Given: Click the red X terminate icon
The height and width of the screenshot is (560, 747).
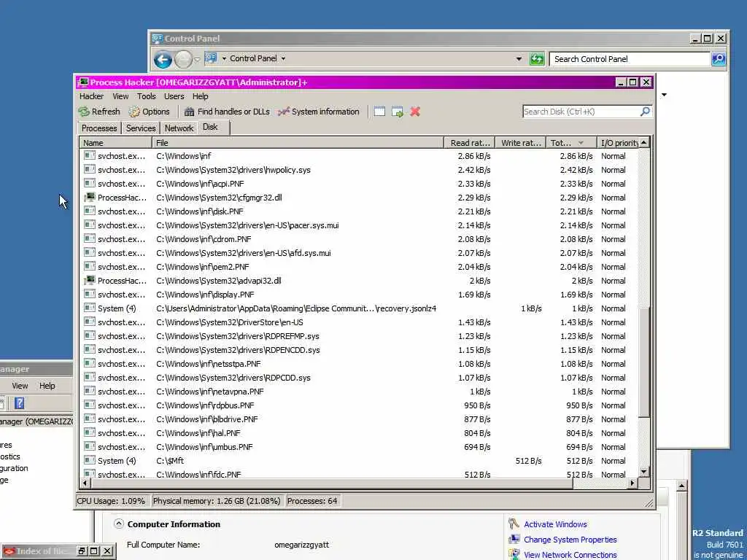Looking at the screenshot, I should 415,112.
